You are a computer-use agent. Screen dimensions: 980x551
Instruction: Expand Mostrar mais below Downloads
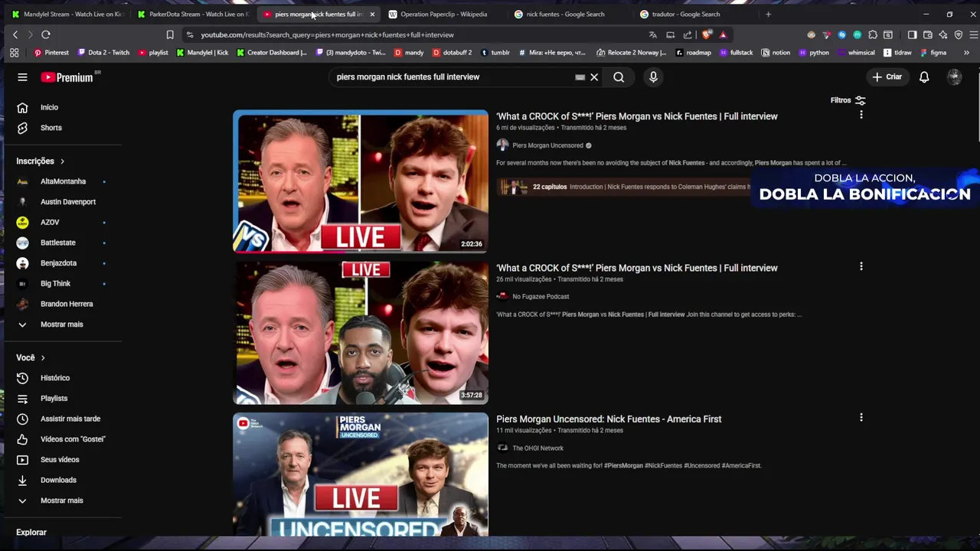pos(61,500)
